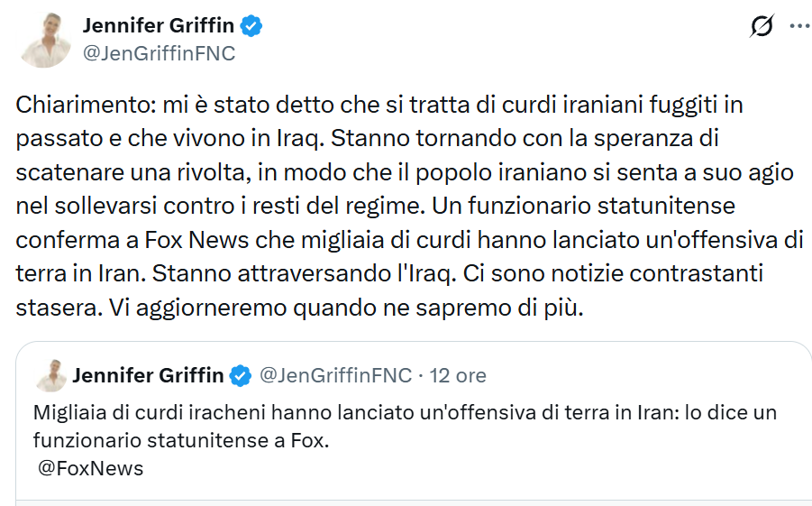Click the @JenGriffinFNC handle under top name
Viewport: 812px width, 506px height.
(159, 53)
